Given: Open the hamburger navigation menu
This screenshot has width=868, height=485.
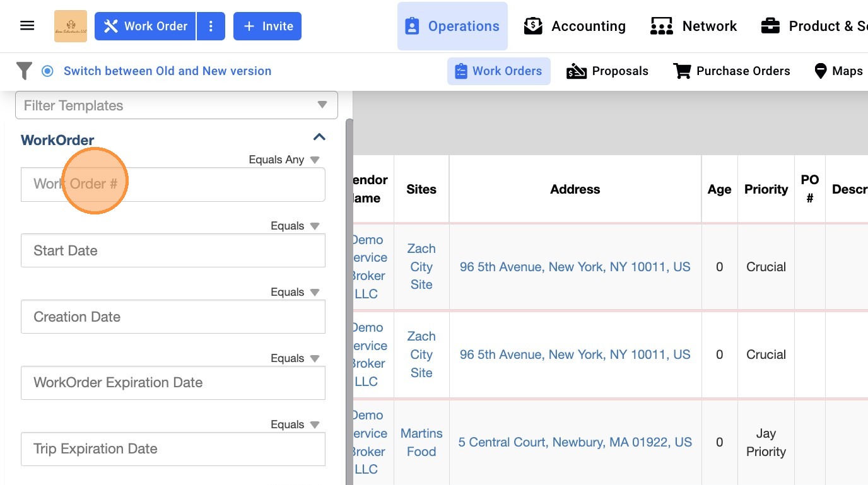Looking at the screenshot, I should (x=27, y=26).
